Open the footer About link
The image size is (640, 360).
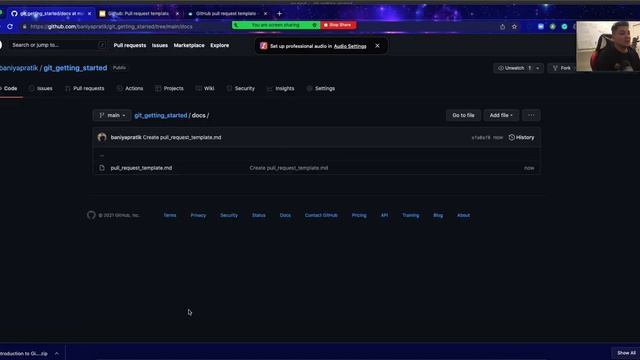coord(463,215)
